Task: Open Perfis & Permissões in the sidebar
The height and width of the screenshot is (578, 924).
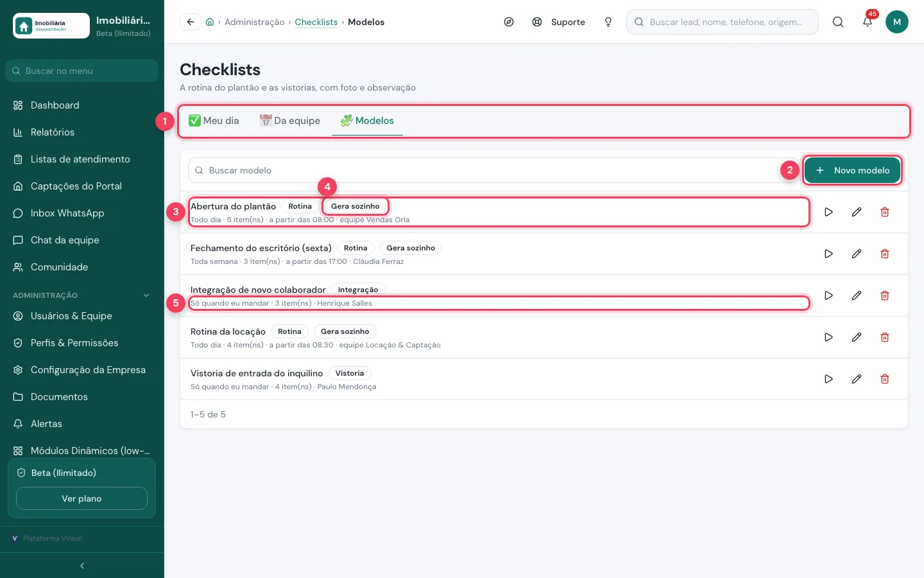Action: [x=82, y=343]
